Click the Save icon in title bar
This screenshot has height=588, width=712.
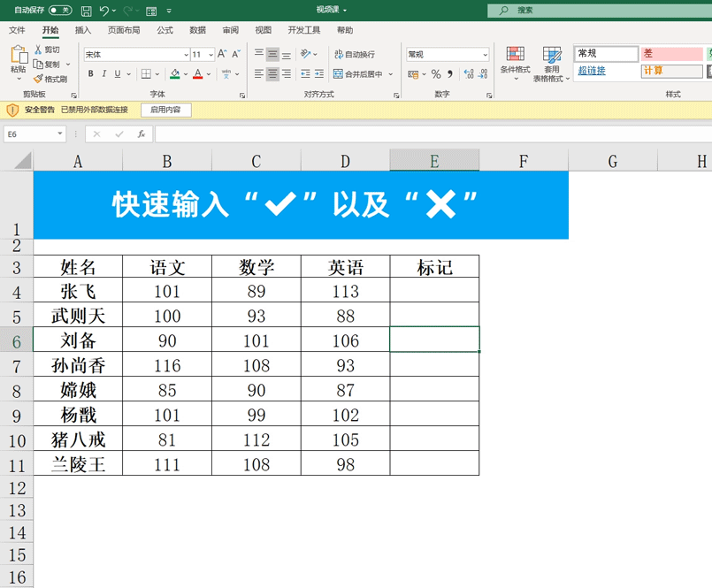pos(86,11)
